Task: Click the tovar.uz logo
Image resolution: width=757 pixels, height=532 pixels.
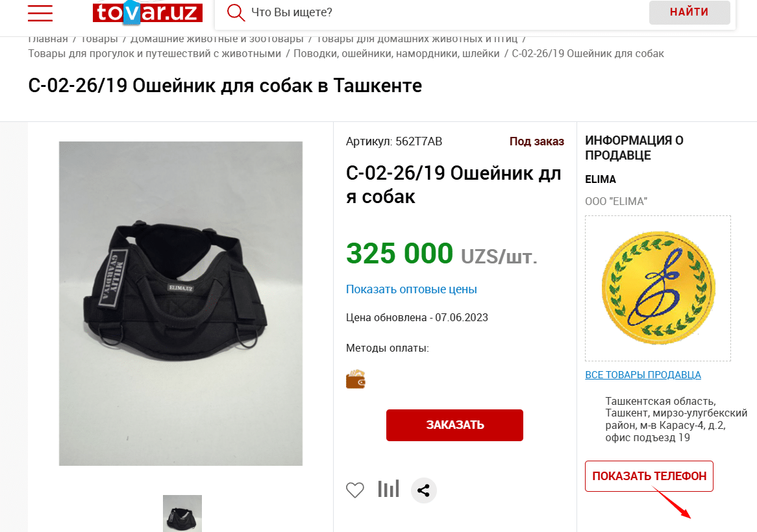Action: click(x=148, y=12)
